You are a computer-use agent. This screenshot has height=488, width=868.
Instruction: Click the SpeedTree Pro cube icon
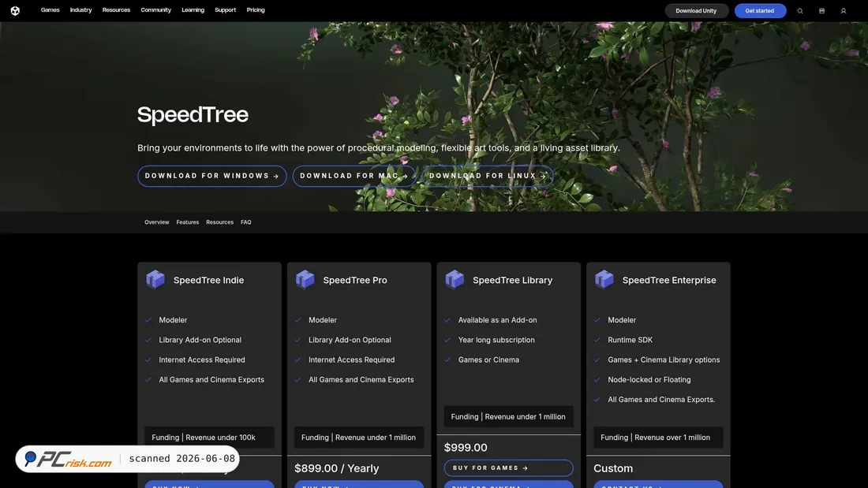coord(305,279)
